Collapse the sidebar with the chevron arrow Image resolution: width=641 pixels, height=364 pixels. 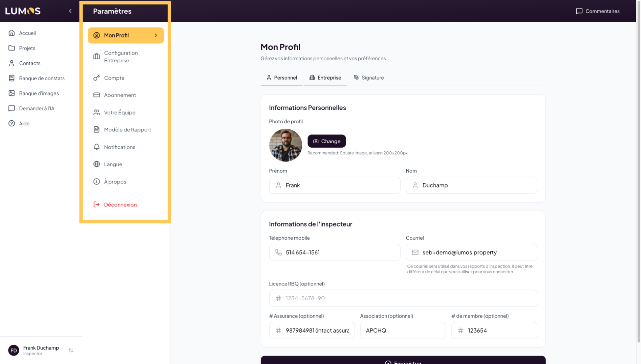pos(70,11)
